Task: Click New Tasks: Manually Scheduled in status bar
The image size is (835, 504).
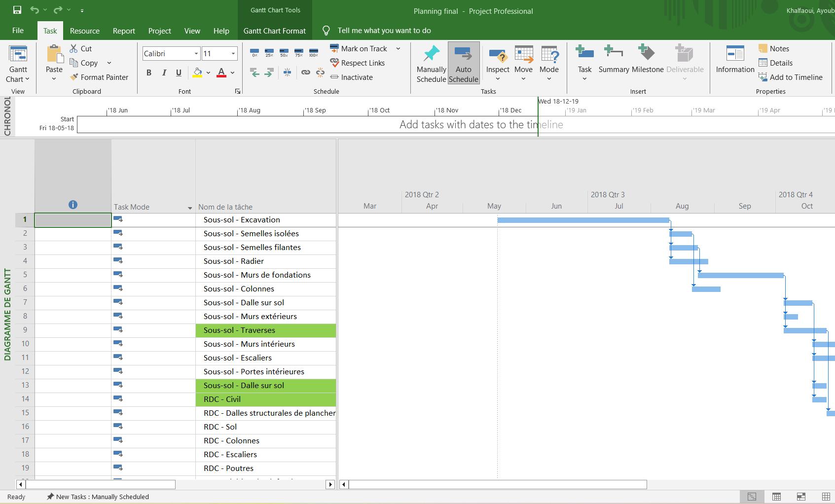Action: pos(98,497)
